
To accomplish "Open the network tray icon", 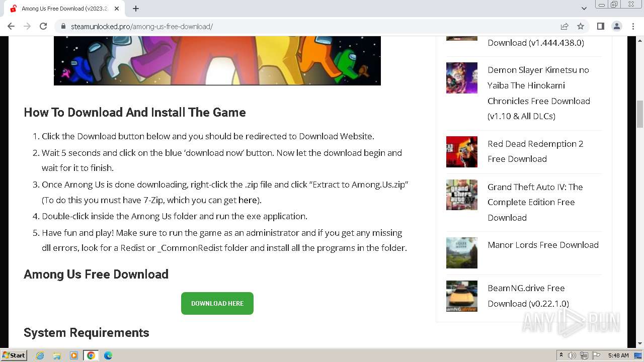I will 584,355.
